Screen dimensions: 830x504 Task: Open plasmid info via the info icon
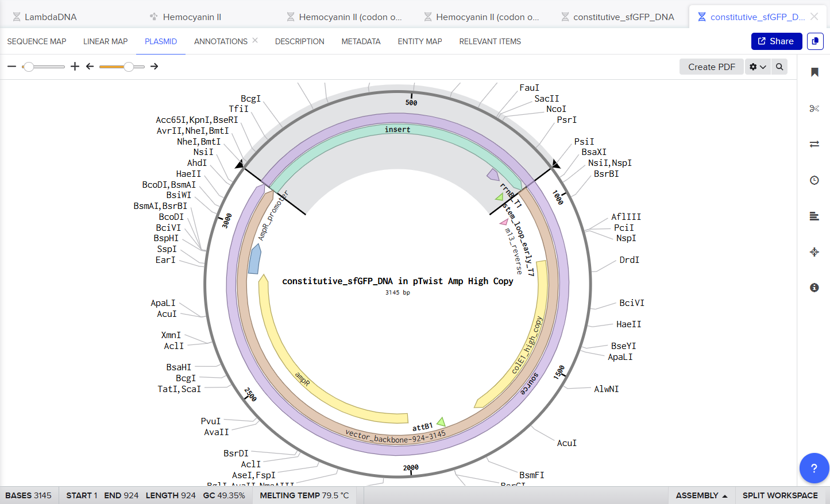pyautogui.click(x=814, y=288)
